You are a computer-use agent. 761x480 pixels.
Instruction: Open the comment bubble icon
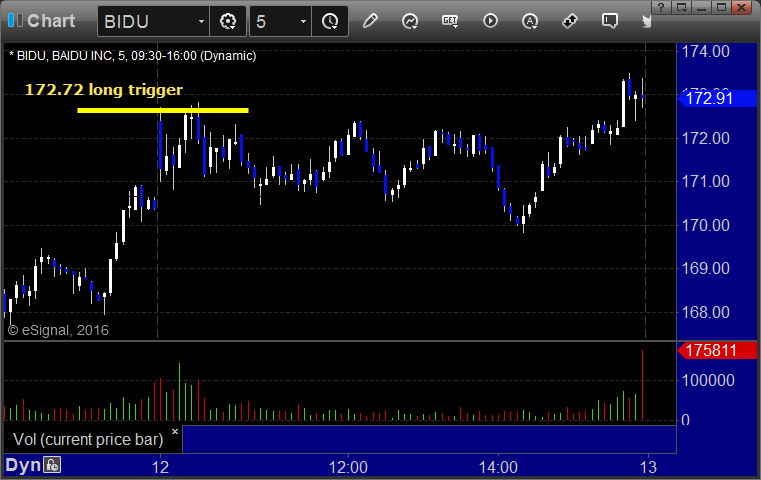[610, 21]
